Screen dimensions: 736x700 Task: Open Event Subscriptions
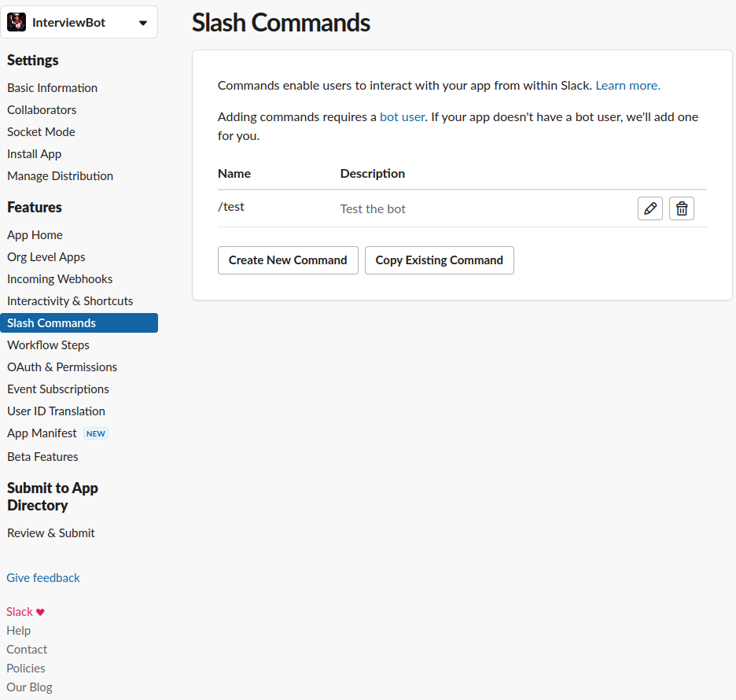[x=57, y=389]
